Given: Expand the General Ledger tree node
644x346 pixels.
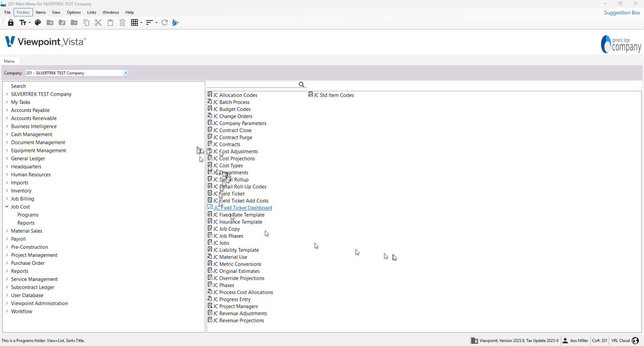Looking at the screenshot, I should pos(7,159).
